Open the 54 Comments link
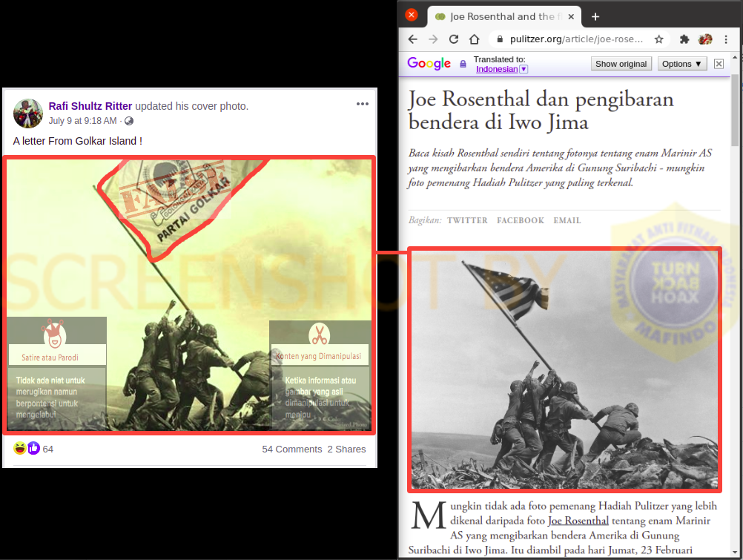The height and width of the screenshot is (560, 743). pyautogui.click(x=291, y=449)
